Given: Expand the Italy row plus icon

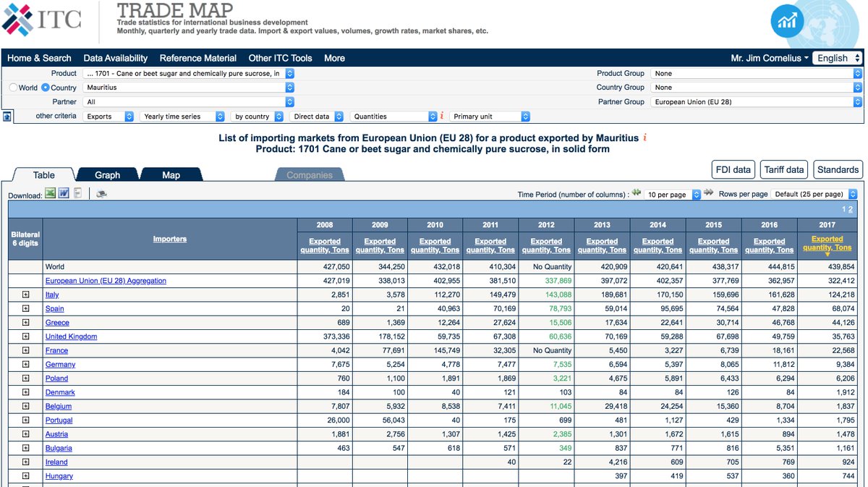Looking at the screenshot, I should [25, 295].
